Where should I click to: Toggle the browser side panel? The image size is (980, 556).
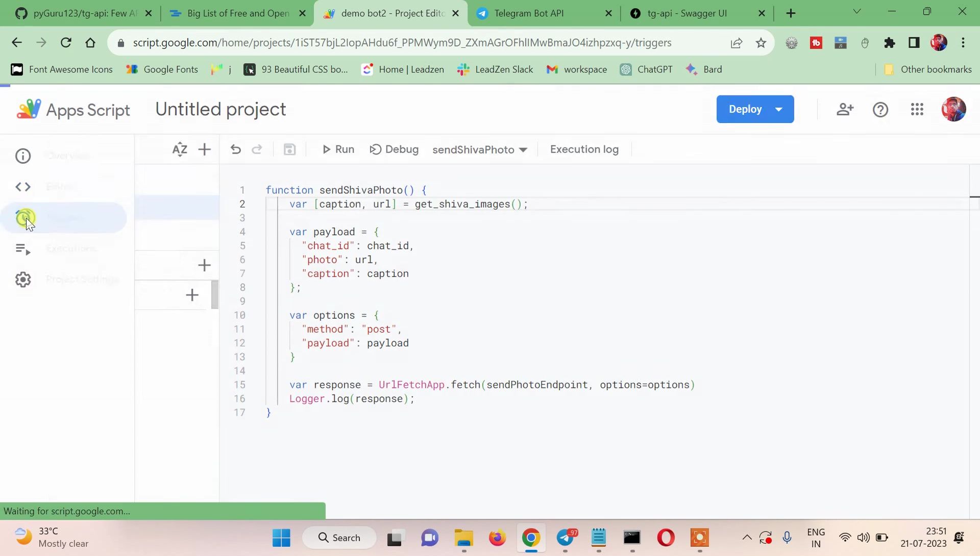[x=914, y=43]
